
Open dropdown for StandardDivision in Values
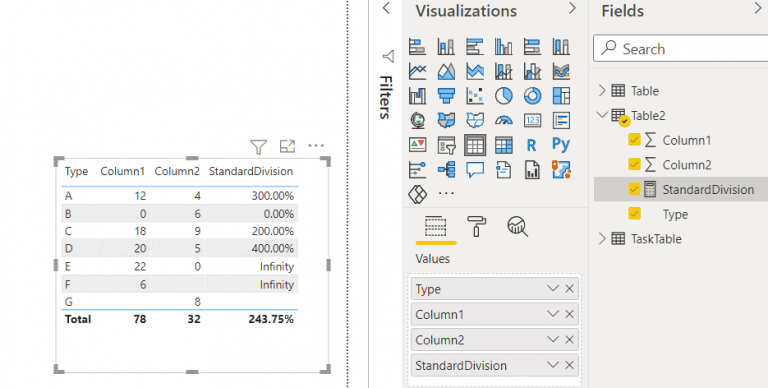(553, 365)
